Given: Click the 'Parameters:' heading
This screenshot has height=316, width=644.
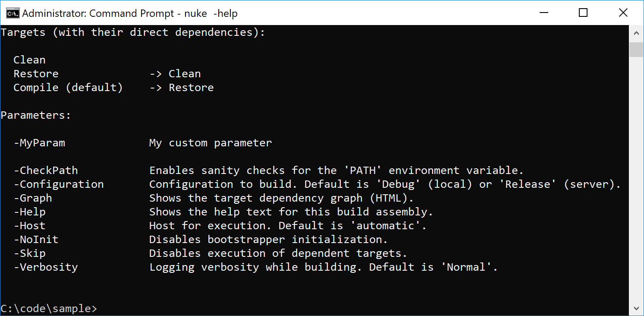Looking at the screenshot, I should click(36, 115).
